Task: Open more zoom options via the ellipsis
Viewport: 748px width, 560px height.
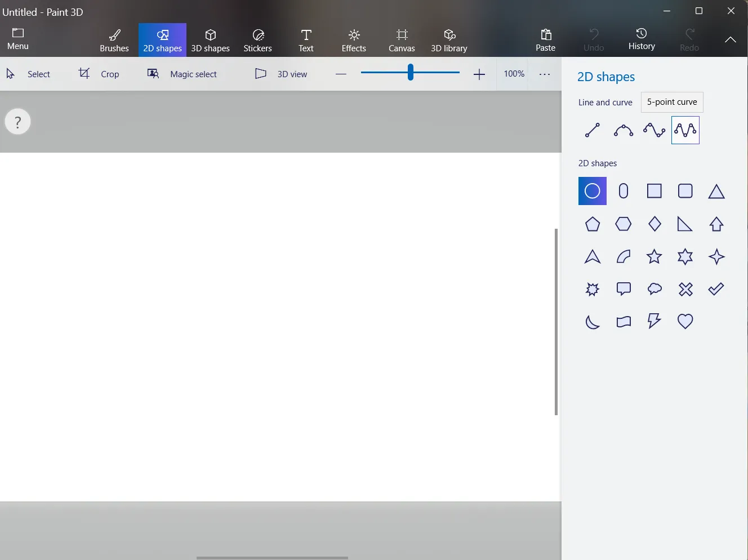Action: (544, 74)
